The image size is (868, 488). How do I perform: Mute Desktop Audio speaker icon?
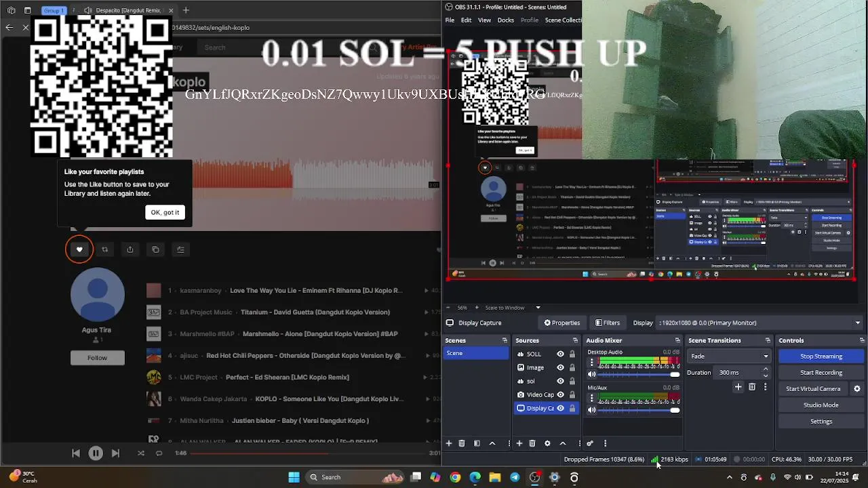[x=592, y=374]
